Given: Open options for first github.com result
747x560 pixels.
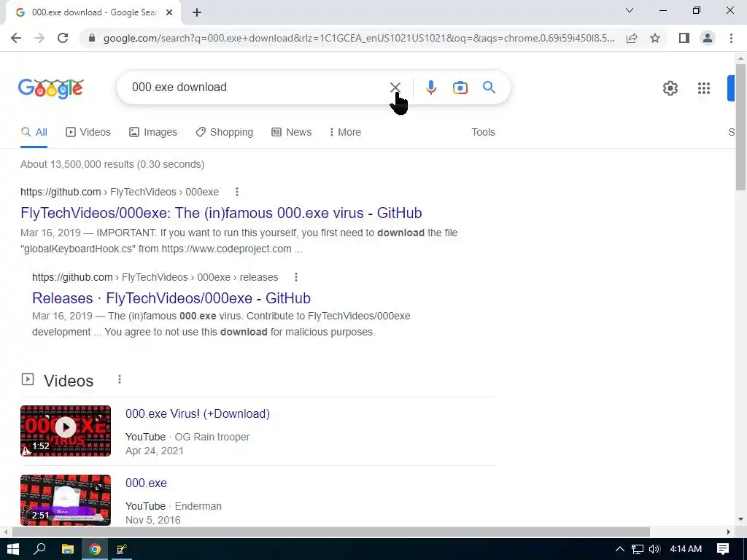Looking at the screenshot, I should 237,192.
